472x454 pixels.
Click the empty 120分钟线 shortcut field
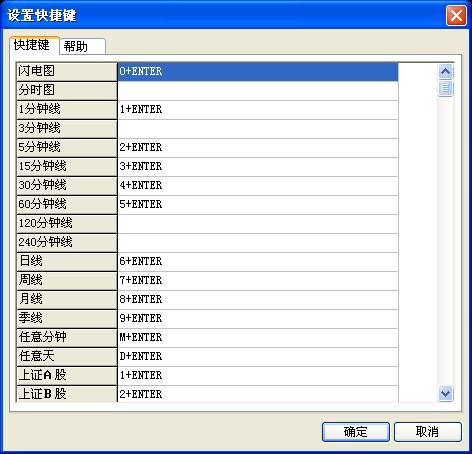tap(258, 224)
